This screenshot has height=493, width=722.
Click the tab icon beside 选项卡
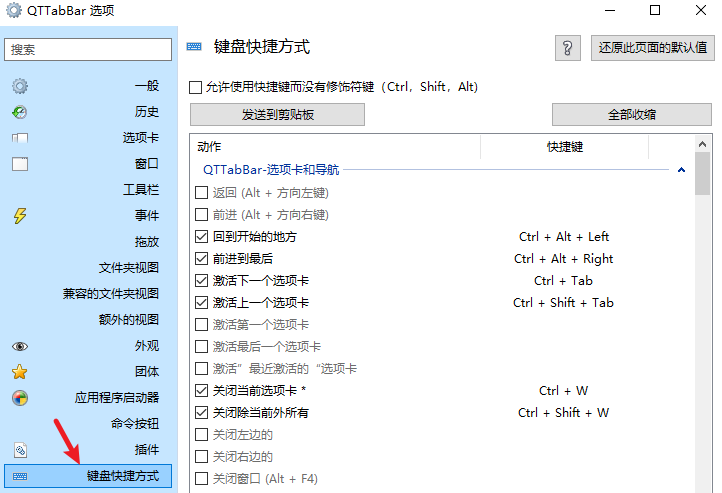tap(20, 138)
